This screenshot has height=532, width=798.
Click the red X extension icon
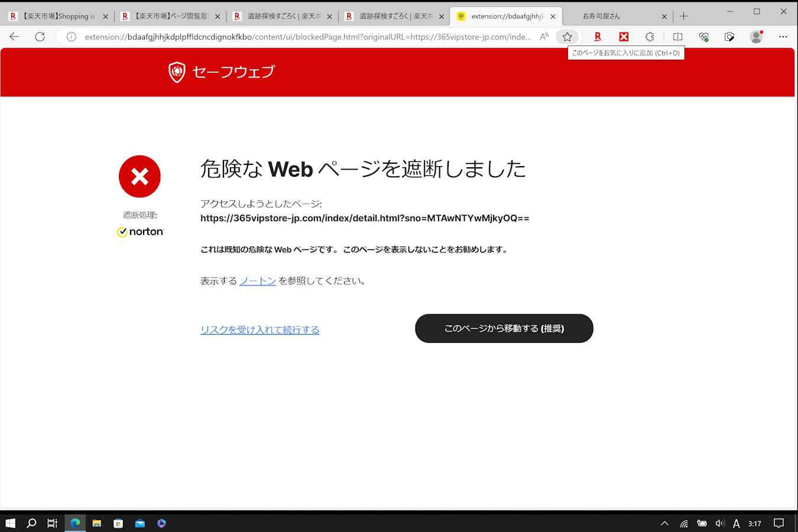(624, 37)
